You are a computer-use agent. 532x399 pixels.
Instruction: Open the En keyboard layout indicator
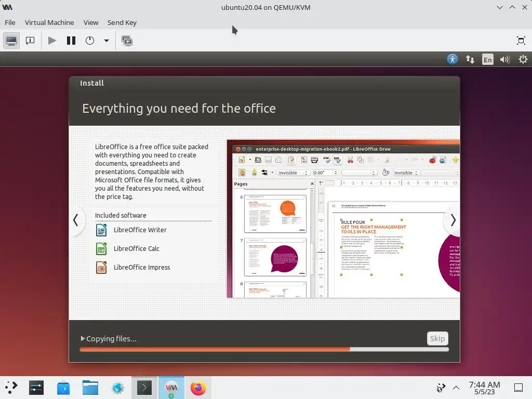(487, 59)
